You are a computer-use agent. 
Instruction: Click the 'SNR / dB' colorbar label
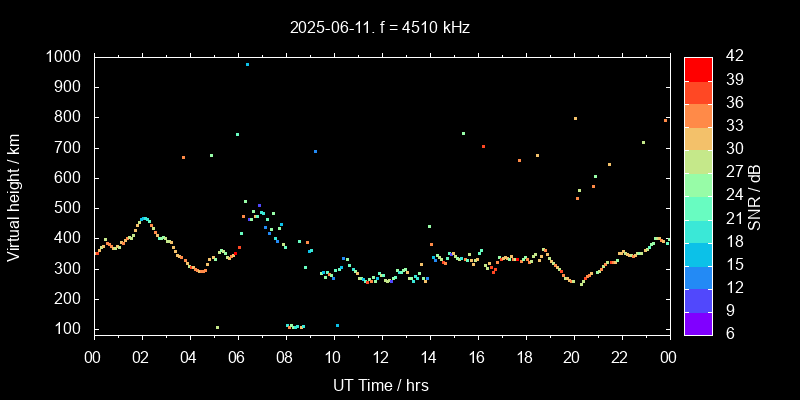[x=756, y=195]
